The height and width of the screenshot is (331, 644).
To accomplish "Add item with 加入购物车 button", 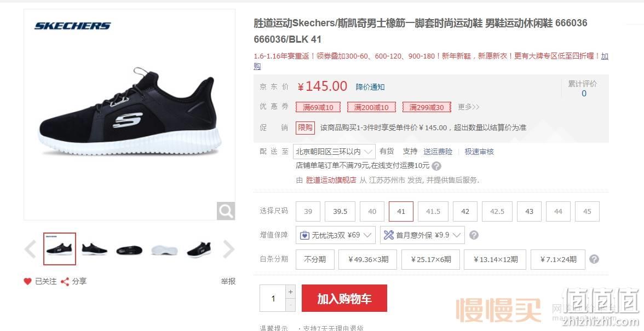I will (x=344, y=298).
